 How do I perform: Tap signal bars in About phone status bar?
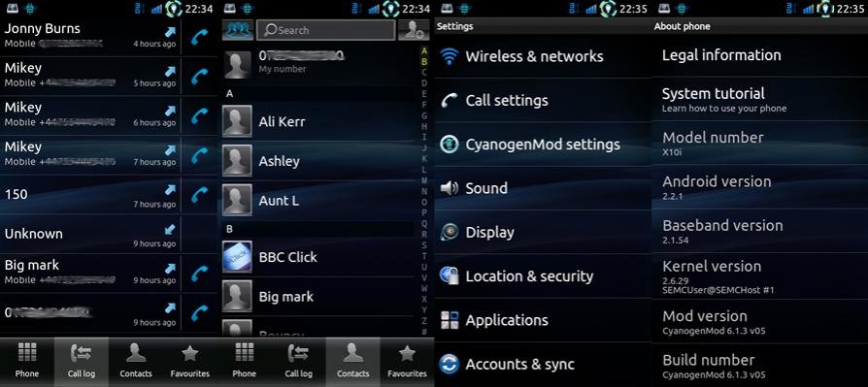pyautogui.click(x=808, y=9)
